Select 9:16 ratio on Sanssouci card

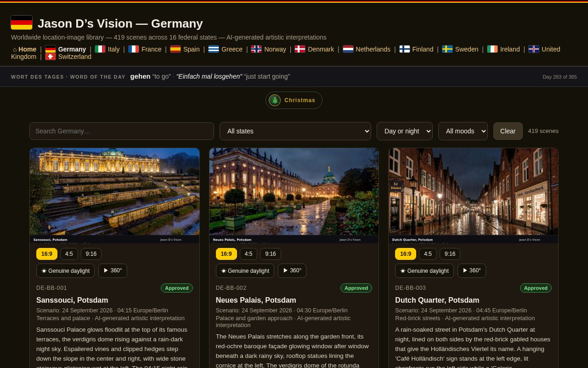(x=91, y=254)
